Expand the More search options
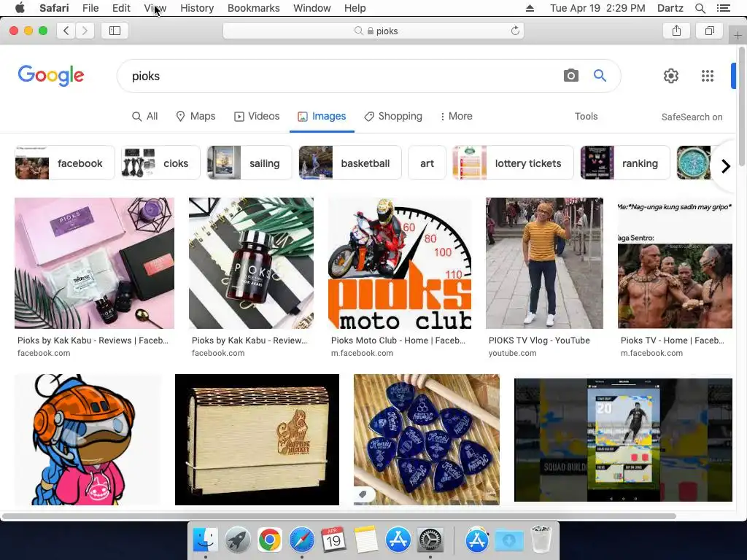This screenshot has height=560, width=747. click(x=457, y=116)
